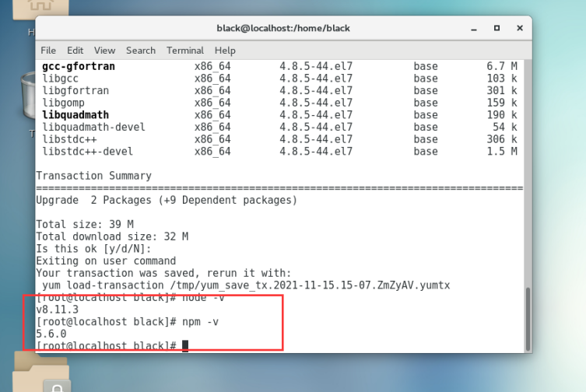Click the npm -v command line
Viewport: 586px width, 392px height.
coord(127,322)
